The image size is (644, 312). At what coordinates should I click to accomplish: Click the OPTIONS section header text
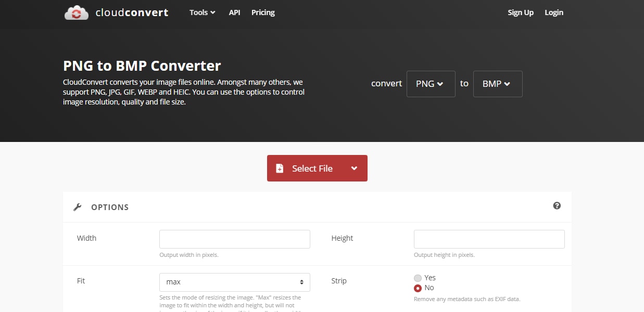(x=110, y=207)
